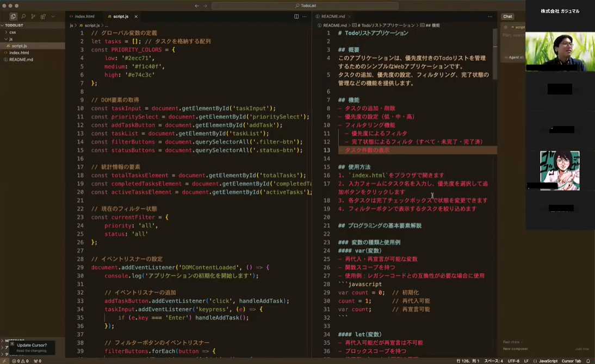Select the '## 機能' breadcrumb item

tap(430, 26)
